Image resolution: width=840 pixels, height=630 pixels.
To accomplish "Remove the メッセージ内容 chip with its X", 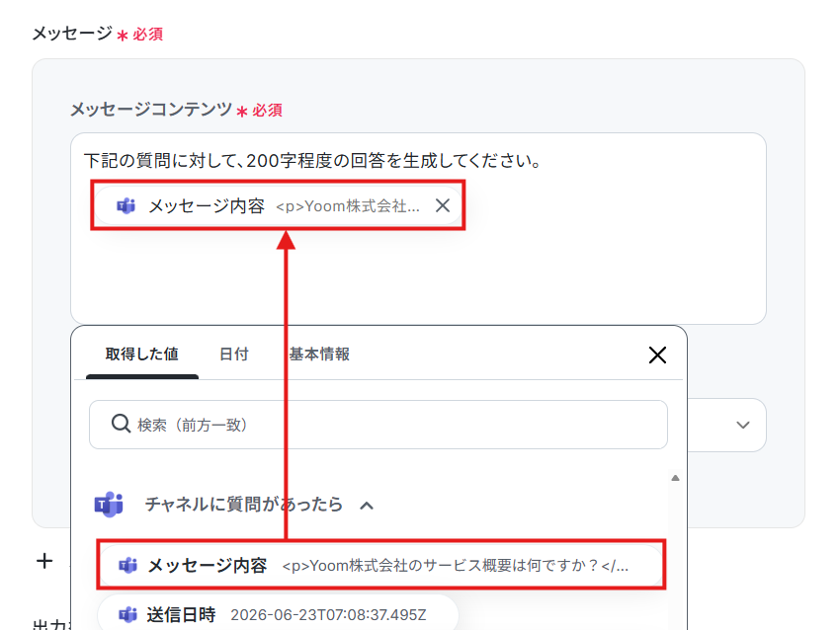I will coord(443,205).
